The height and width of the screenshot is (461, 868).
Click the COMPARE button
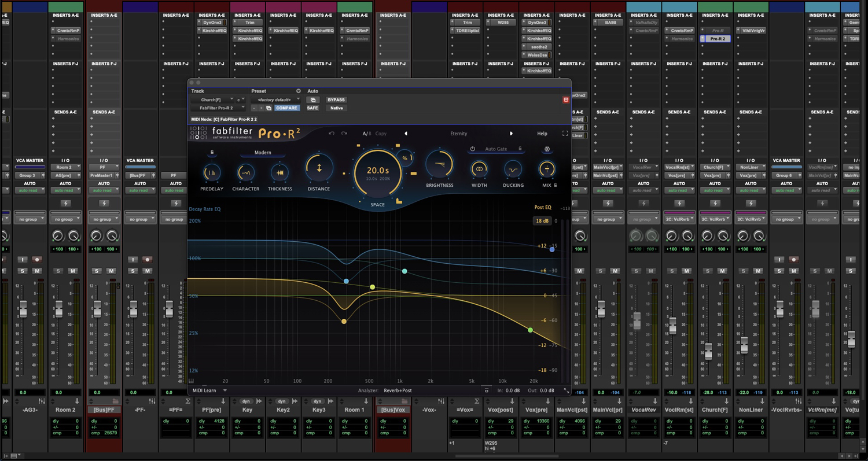(286, 108)
